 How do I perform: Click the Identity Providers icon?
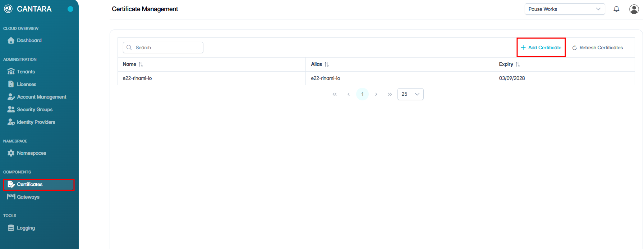[x=11, y=122]
